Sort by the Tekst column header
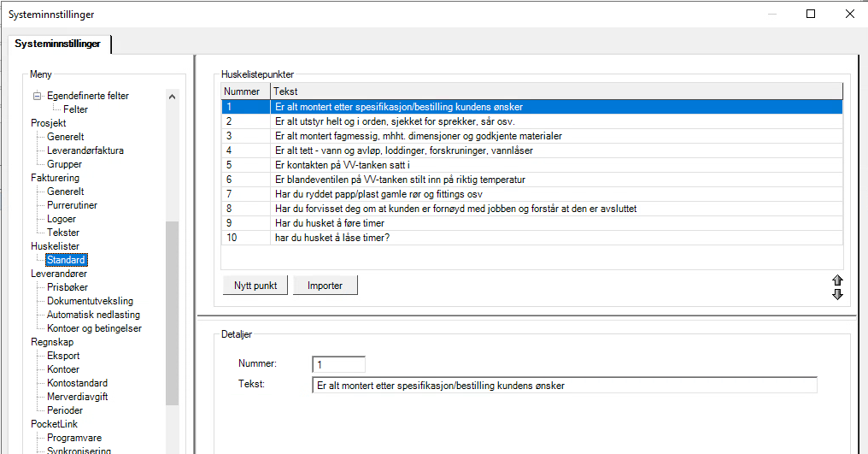The image size is (868, 454). (557, 91)
